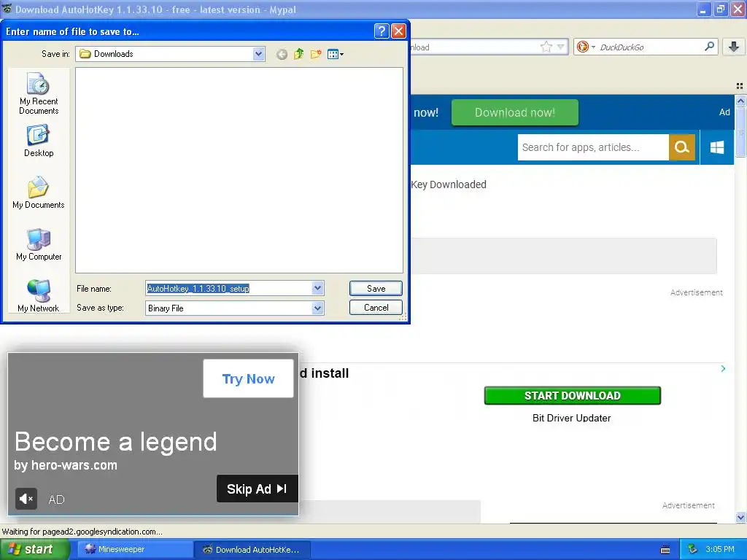747x560 pixels.
Task: Open My Network in places bar
Action: (x=39, y=296)
